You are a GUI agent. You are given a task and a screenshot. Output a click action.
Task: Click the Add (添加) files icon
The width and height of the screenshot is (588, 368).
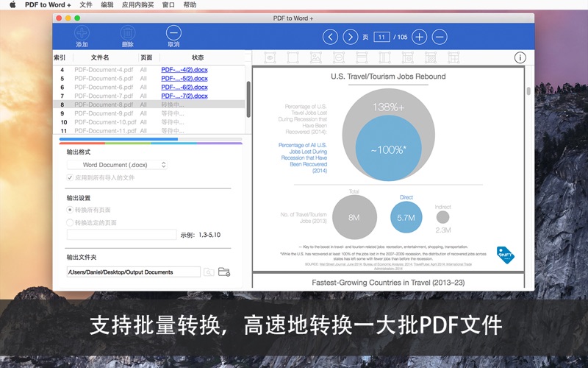tap(82, 33)
